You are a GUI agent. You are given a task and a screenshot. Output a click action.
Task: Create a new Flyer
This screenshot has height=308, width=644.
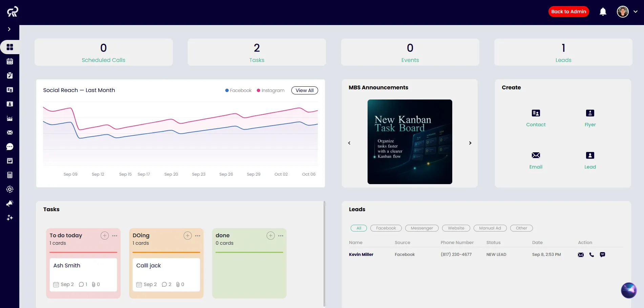[590, 118]
